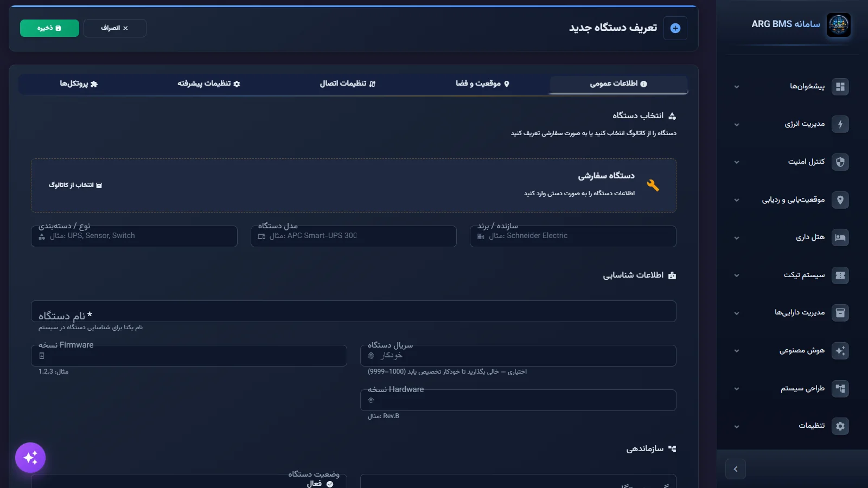Click the identification info section icon
868x488 pixels.
tap(672, 275)
